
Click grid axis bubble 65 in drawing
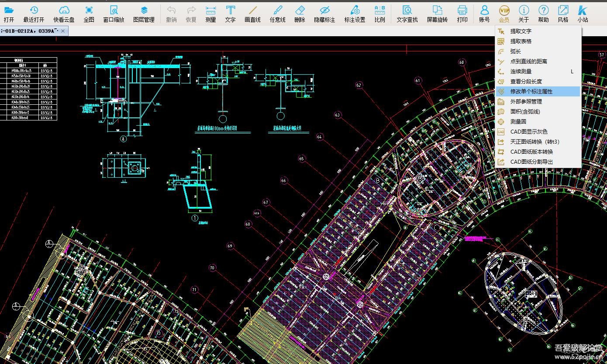[302, 158]
